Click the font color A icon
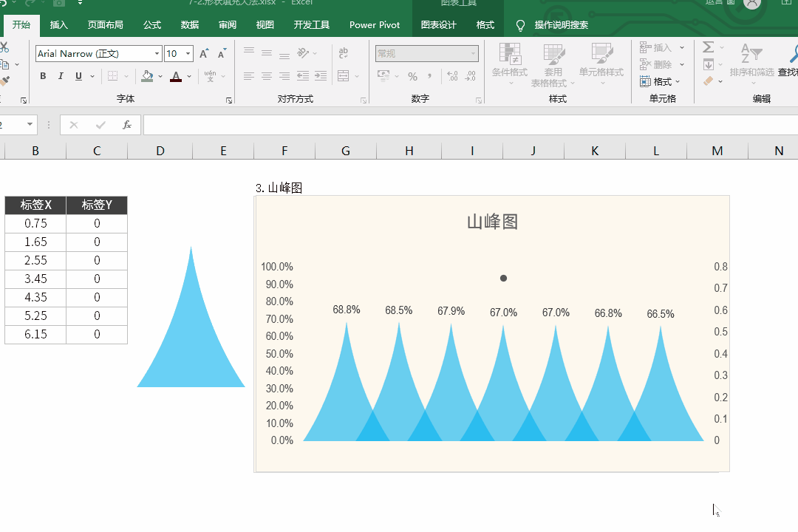This screenshot has height=532, width=798. (x=175, y=76)
